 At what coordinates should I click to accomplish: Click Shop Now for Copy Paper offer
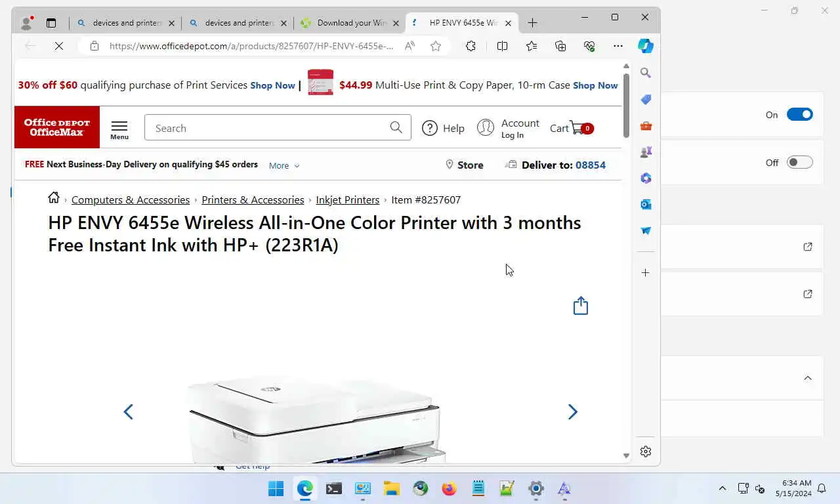pos(595,85)
